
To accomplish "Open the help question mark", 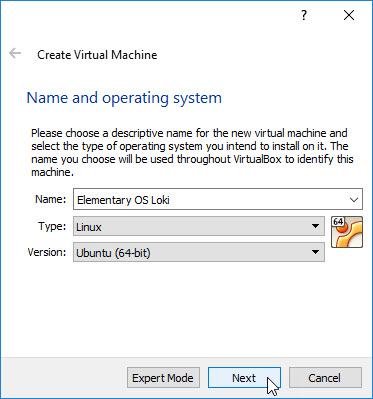I will click(x=304, y=15).
